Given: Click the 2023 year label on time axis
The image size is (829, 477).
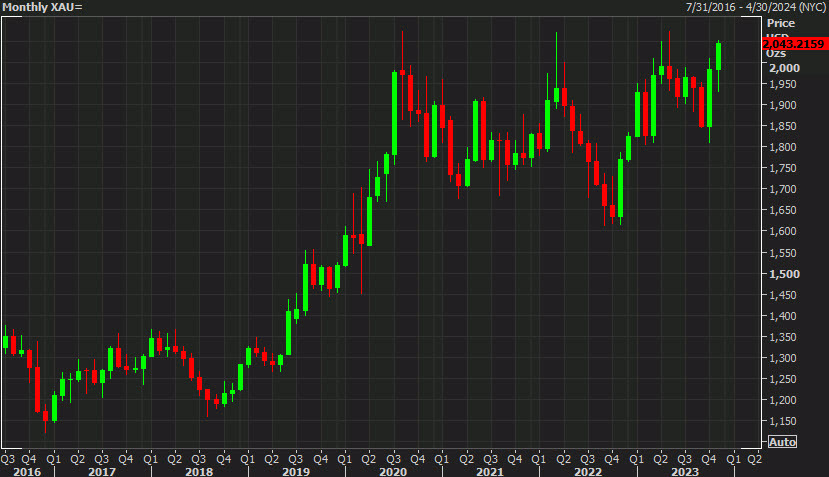Looking at the screenshot, I should coord(685,471).
